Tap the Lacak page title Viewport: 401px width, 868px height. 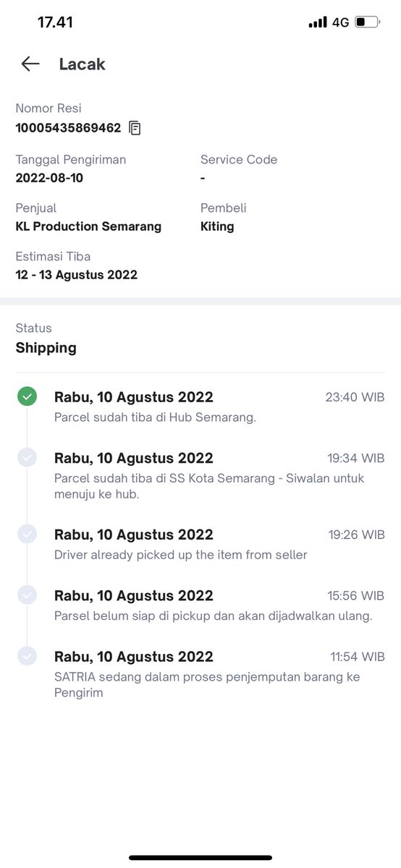pyautogui.click(x=82, y=64)
